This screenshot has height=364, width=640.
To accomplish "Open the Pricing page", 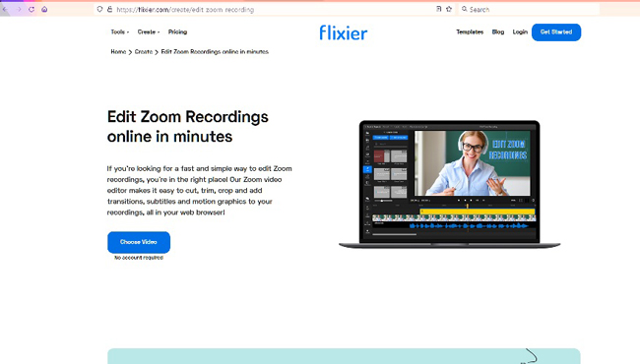I will click(x=177, y=31).
